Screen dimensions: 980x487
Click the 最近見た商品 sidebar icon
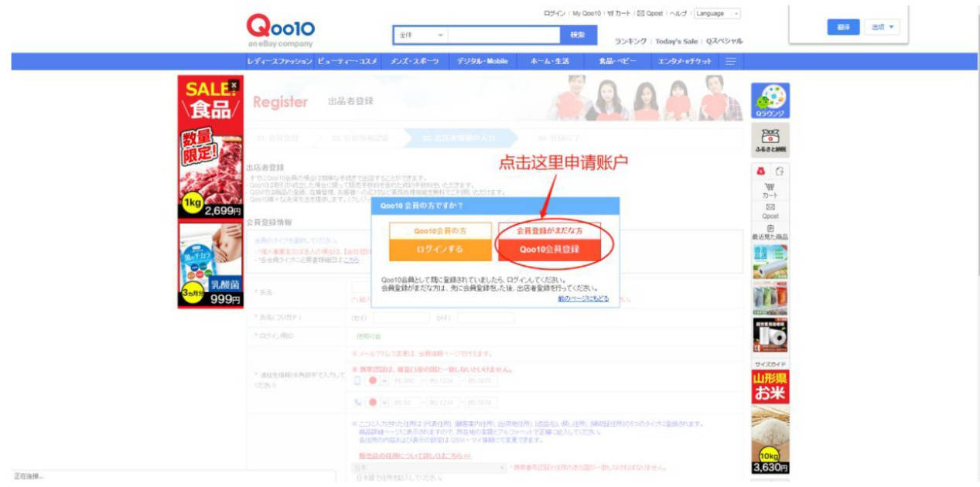point(770,232)
